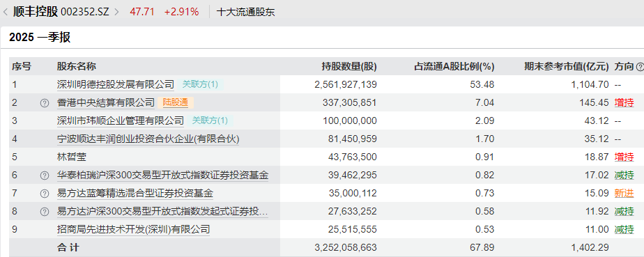This screenshot has height=257, width=644.
Task: Open 深圳明德控股发展有限公司 shareholder link
Action: (x=116, y=84)
